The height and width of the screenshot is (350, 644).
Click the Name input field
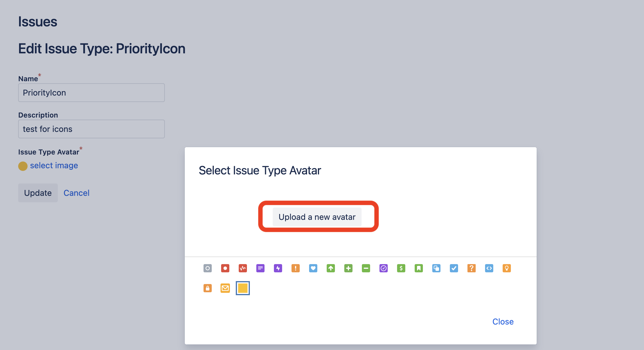91,93
